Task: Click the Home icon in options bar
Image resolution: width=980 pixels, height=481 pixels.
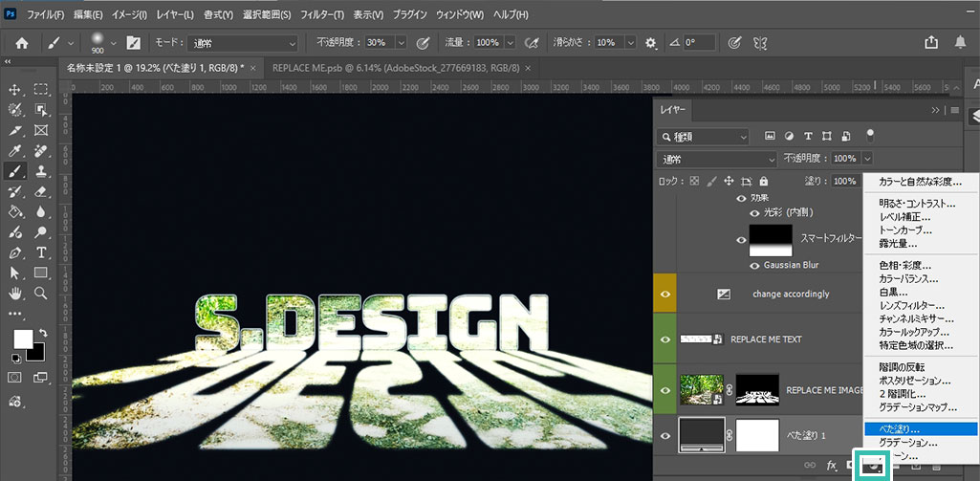Action: pos(21,43)
